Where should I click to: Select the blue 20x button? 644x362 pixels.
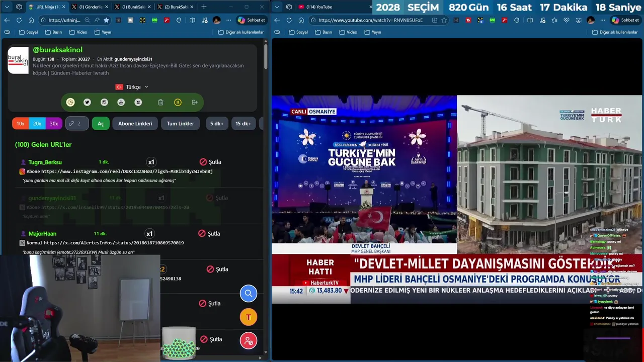coord(37,123)
